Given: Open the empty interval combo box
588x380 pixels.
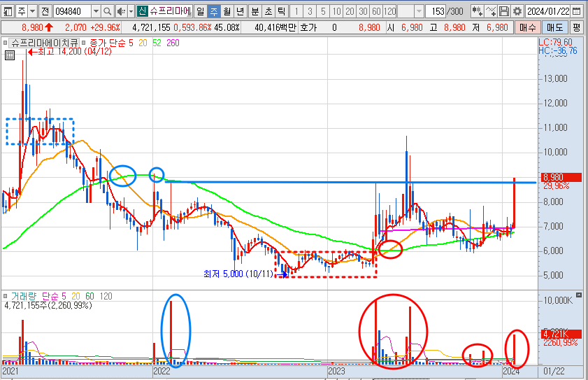Looking at the screenshot, I should (x=410, y=12).
